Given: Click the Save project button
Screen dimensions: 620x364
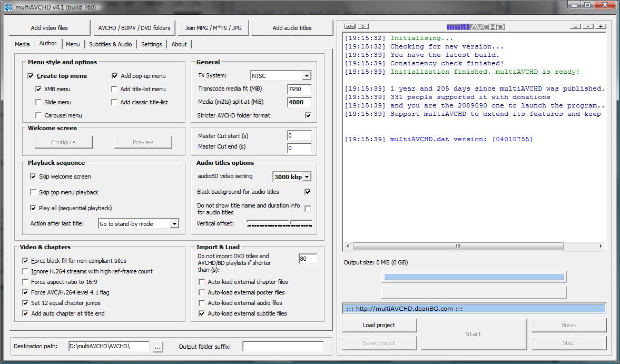Looking at the screenshot, I should pos(379,343).
